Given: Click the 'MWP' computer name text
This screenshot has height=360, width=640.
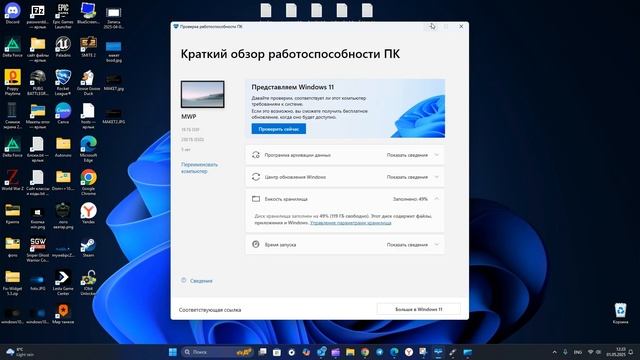Looking at the screenshot, I should tap(189, 117).
